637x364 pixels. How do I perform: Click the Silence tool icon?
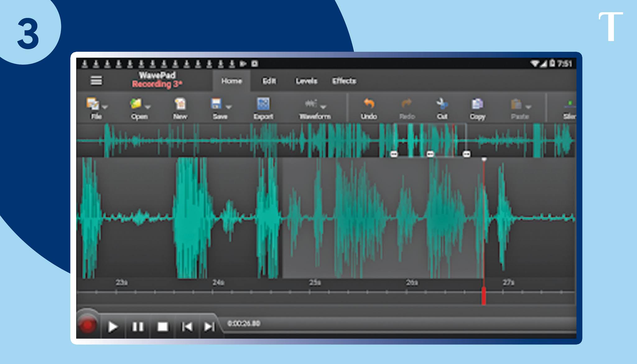[570, 104]
